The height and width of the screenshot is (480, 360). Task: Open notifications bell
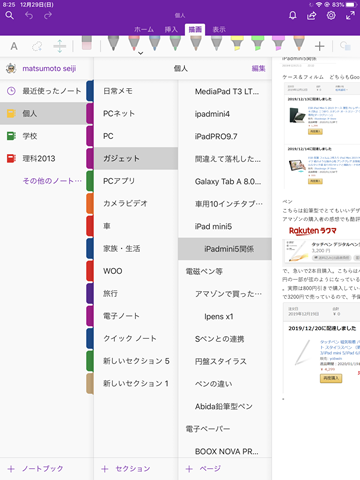tap(293, 15)
